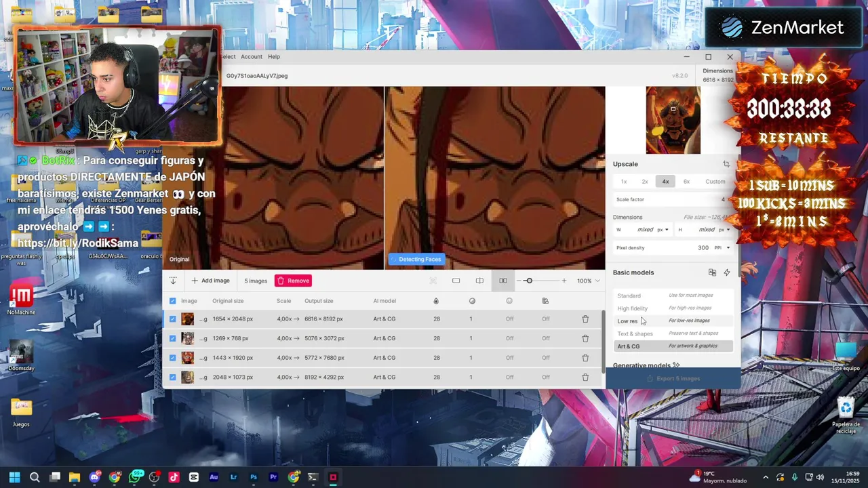Zoom out with the minus icon
868x488 pixels.
519,281
